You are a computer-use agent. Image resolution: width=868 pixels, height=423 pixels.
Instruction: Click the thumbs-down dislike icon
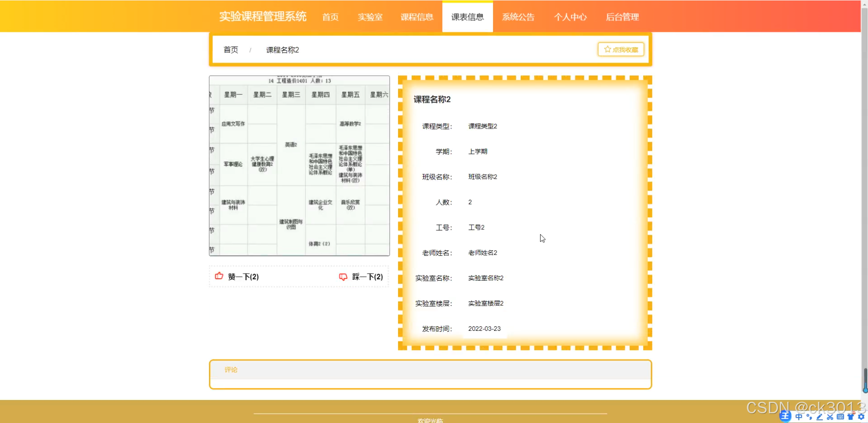pyautogui.click(x=343, y=276)
